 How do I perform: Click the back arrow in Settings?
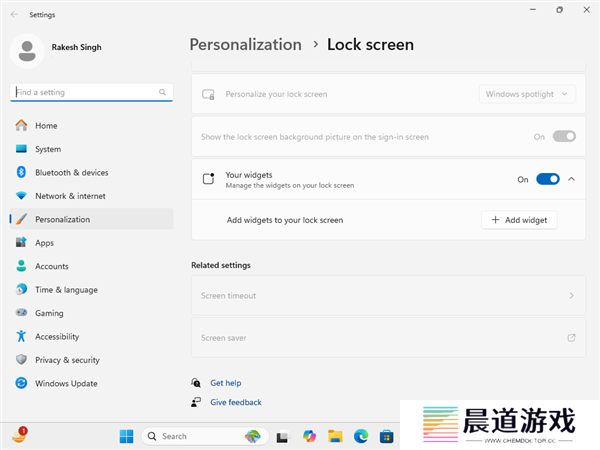pos(14,15)
